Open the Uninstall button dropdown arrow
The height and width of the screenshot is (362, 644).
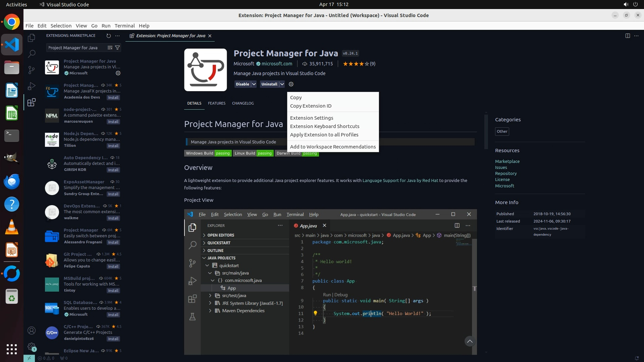click(x=282, y=84)
